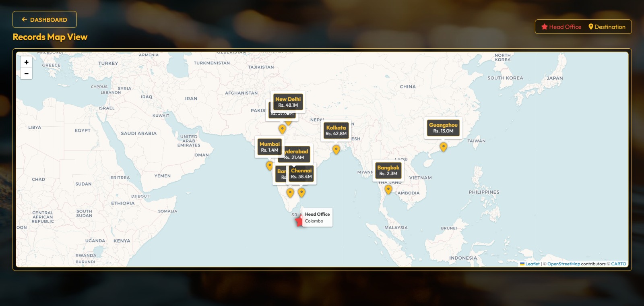Zoom in the map with plus button
Image resolution: width=644 pixels, height=306 pixels.
tap(26, 62)
